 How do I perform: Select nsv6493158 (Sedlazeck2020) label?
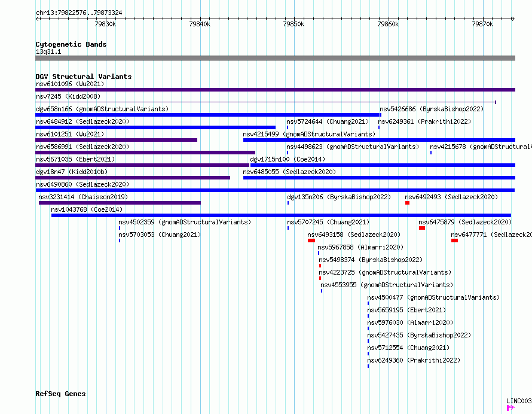[x=354, y=235]
